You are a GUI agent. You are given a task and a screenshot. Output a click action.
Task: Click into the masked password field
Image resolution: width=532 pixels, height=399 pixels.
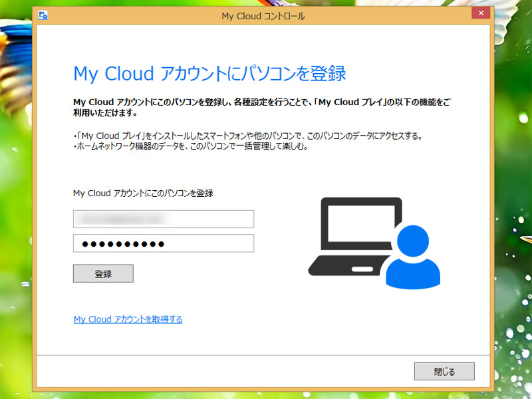tap(164, 243)
